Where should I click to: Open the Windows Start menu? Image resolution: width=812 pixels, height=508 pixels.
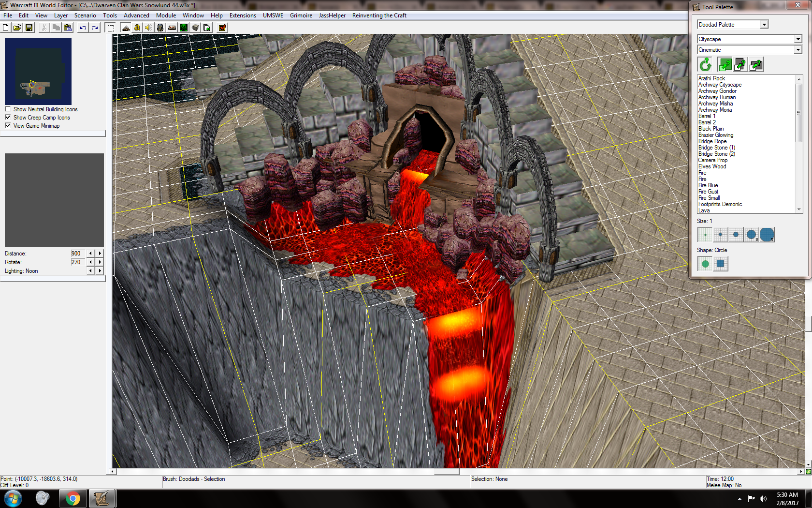[13, 498]
